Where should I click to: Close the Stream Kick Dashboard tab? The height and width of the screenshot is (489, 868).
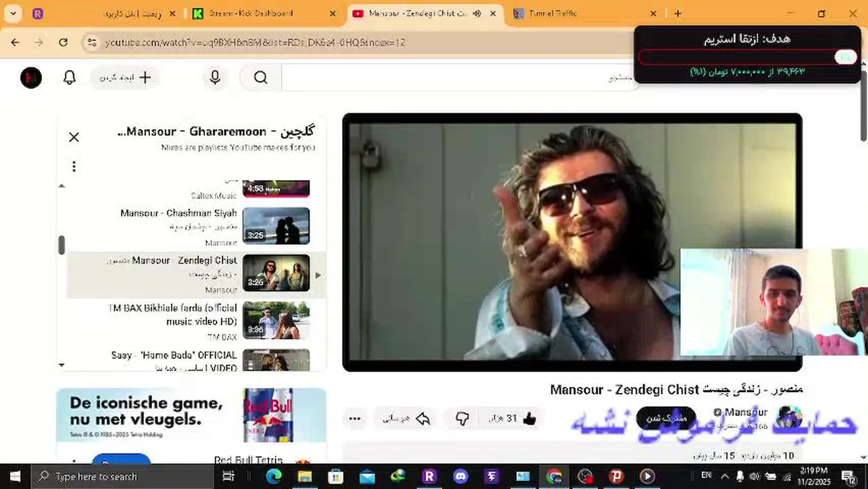[332, 14]
